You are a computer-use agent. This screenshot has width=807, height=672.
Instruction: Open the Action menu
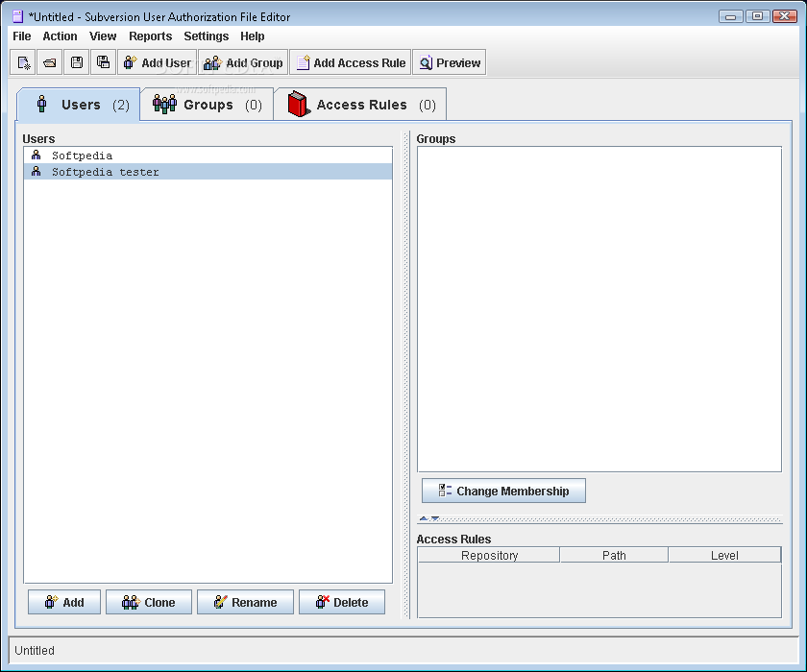60,36
